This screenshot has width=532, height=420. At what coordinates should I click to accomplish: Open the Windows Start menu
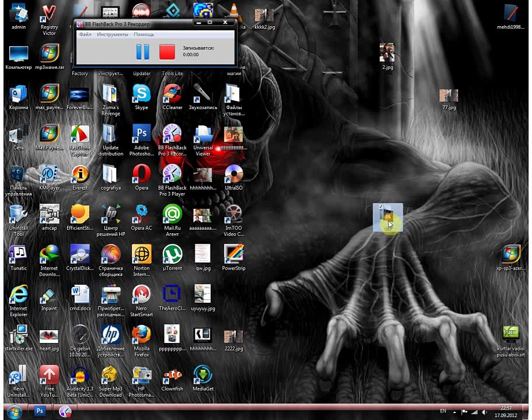click(14, 412)
